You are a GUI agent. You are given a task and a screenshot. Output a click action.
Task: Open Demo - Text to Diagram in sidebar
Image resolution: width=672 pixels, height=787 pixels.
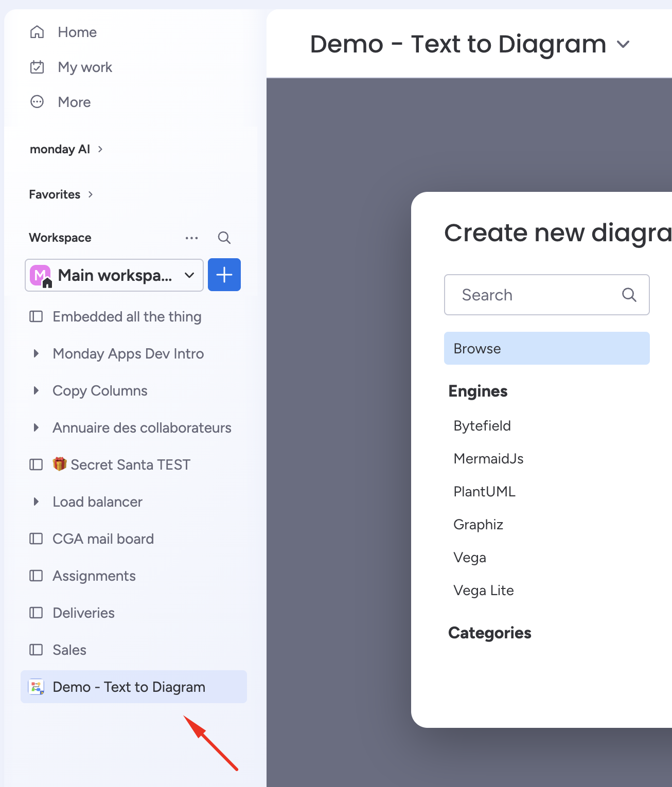[134, 687]
